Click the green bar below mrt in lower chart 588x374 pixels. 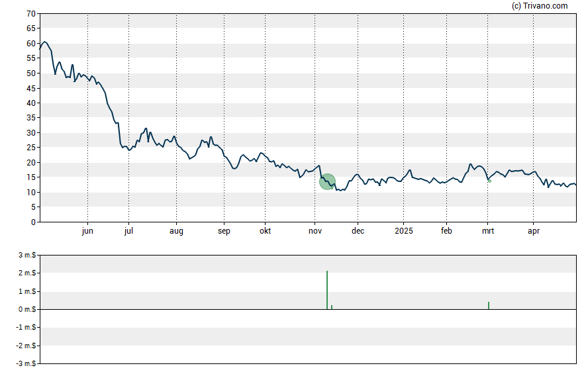tap(489, 305)
